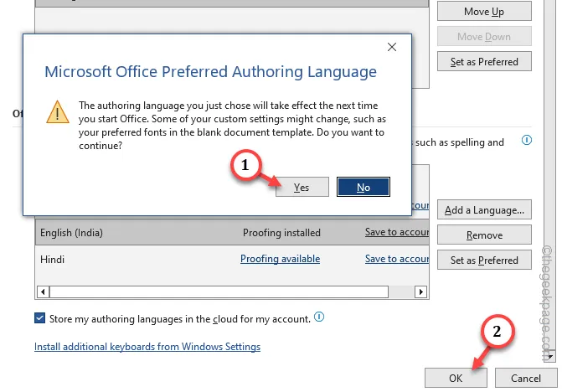The height and width of the screenshot is (392, 562).
Task: Click the Move Up button
Action: 484,12
